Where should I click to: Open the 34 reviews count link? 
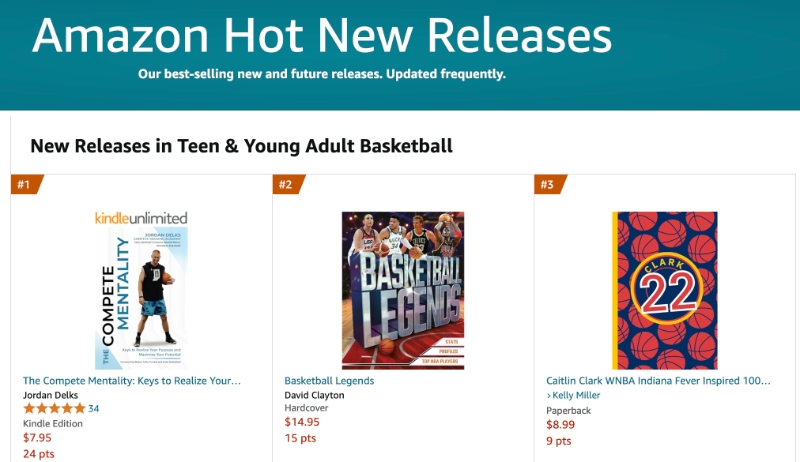(94, 408)
